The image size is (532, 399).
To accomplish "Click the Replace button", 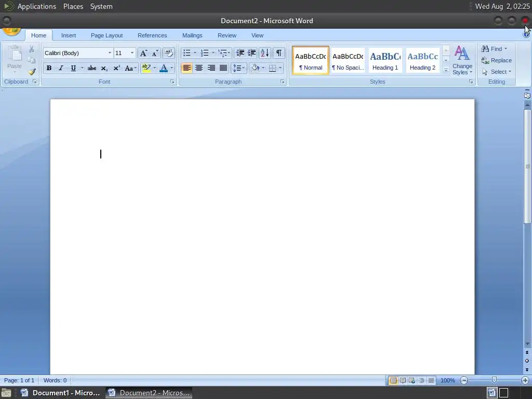I will pyautogui.click(x=496, y=60).
